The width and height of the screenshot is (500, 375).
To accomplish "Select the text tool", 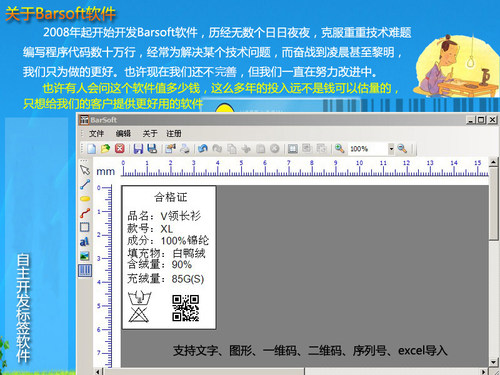I will tap(85, 241).
